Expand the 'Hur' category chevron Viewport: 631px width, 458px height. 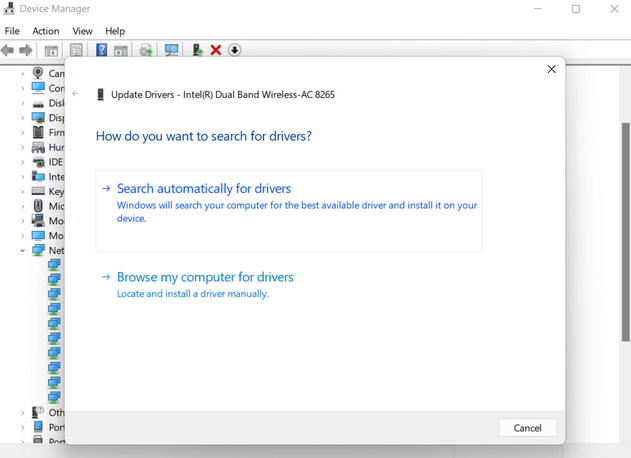(x=23, y=147)
